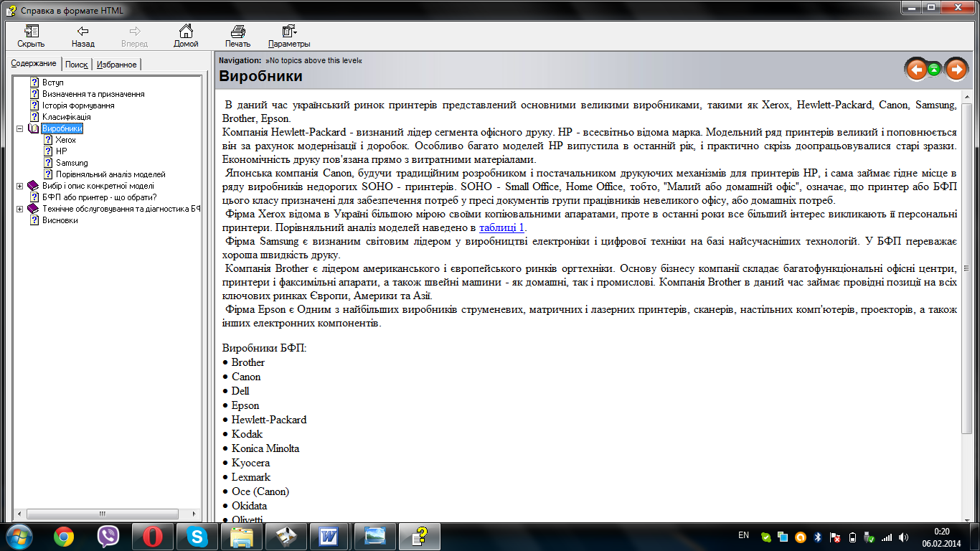Viewport: 980px width, 551px height.
Task: Launch Google Chrome from taskbar
Action: pos(64,536)
